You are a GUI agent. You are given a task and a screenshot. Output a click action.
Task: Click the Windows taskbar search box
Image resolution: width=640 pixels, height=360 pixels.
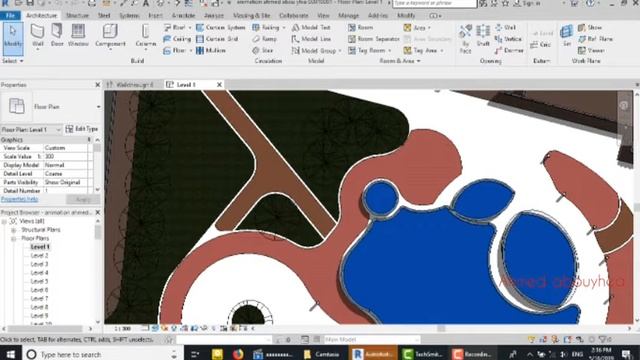(x=102, y=354)
